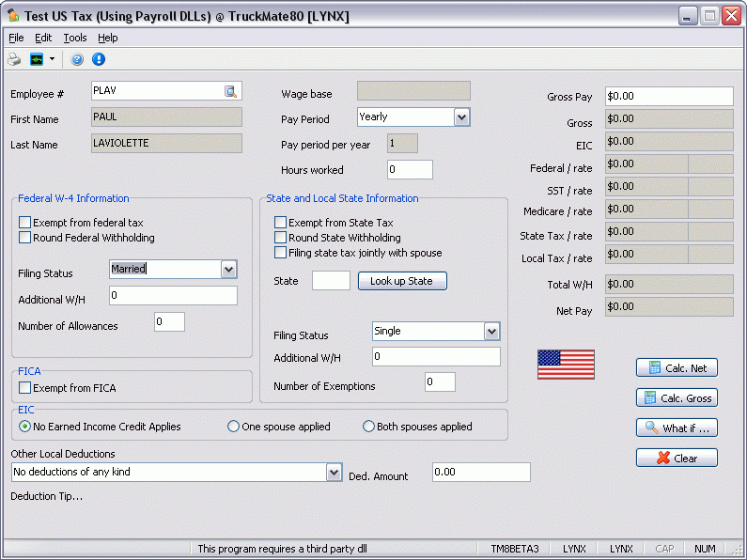This screenshot has width=747, height=560.
Task: Click the Calc. Net button
Action: click(677, 368)
